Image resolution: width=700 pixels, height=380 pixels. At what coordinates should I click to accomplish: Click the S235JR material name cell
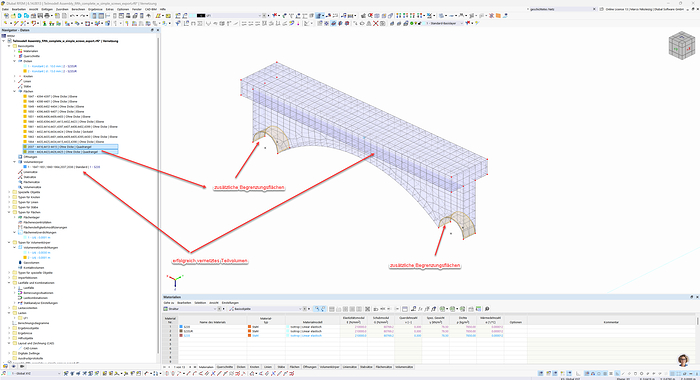pyautogui.click(x=212, y=331)
